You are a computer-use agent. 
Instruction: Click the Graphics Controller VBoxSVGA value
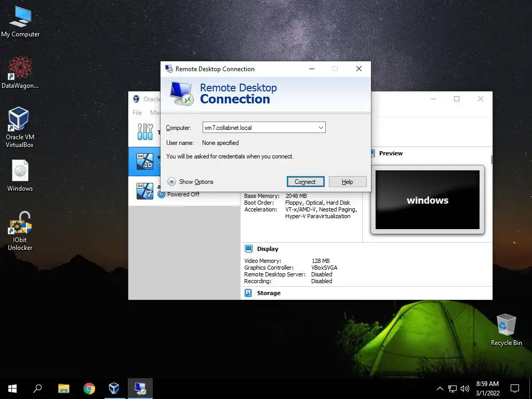tap(324, 268)
